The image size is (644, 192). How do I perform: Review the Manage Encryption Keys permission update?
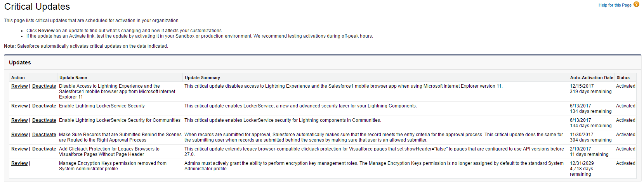pyautogui.click(x=19, y=163)
